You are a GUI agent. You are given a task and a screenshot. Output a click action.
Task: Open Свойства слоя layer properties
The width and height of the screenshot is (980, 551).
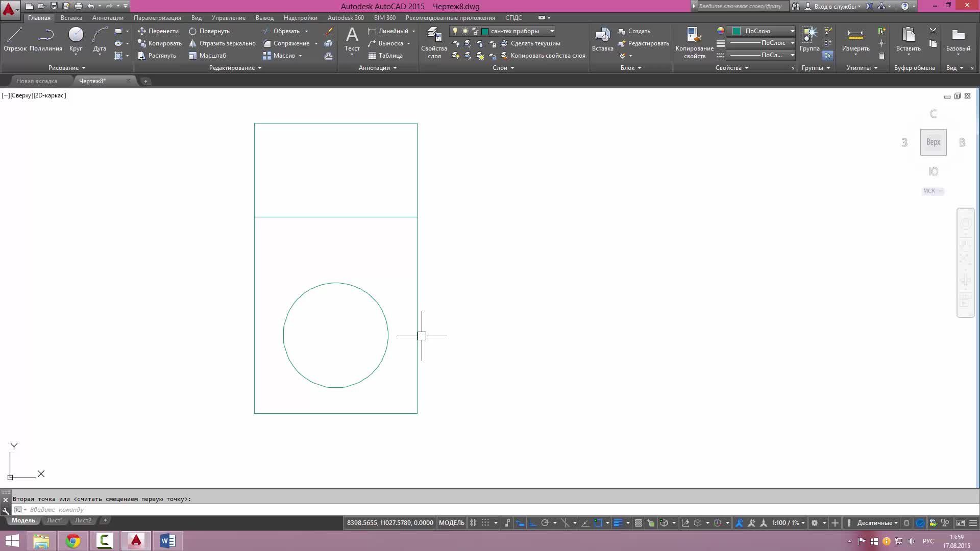pos(434,43)
